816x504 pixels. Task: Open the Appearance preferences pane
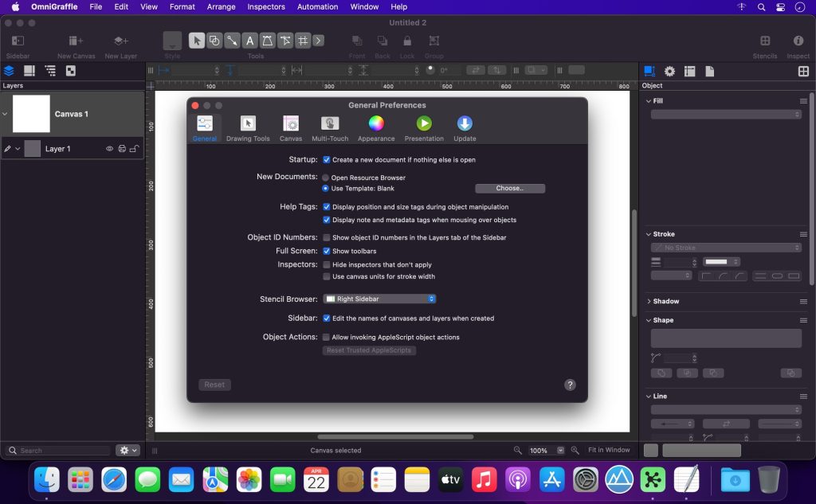point(376,127)
